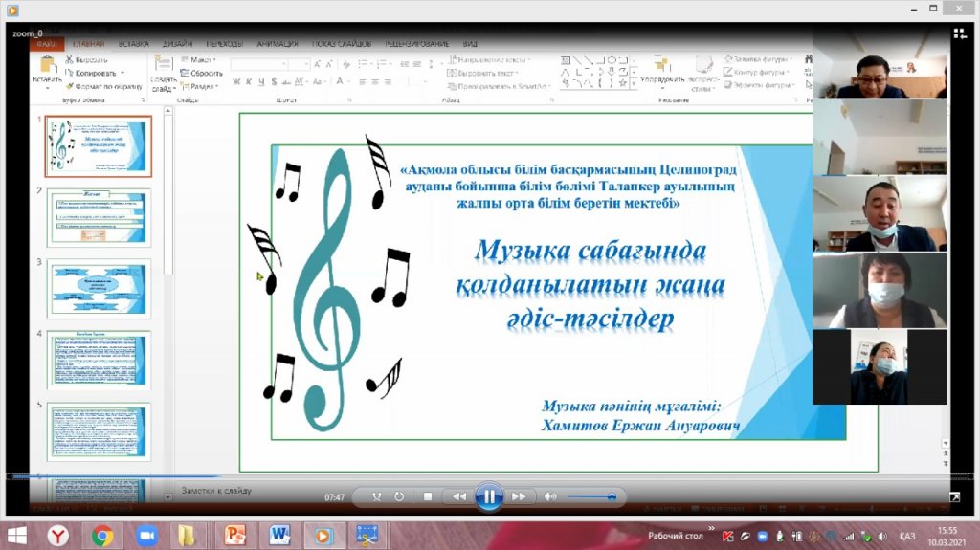The image size is (980, 550).
Task: Skip to the next item in player
Action: (518, 496)
